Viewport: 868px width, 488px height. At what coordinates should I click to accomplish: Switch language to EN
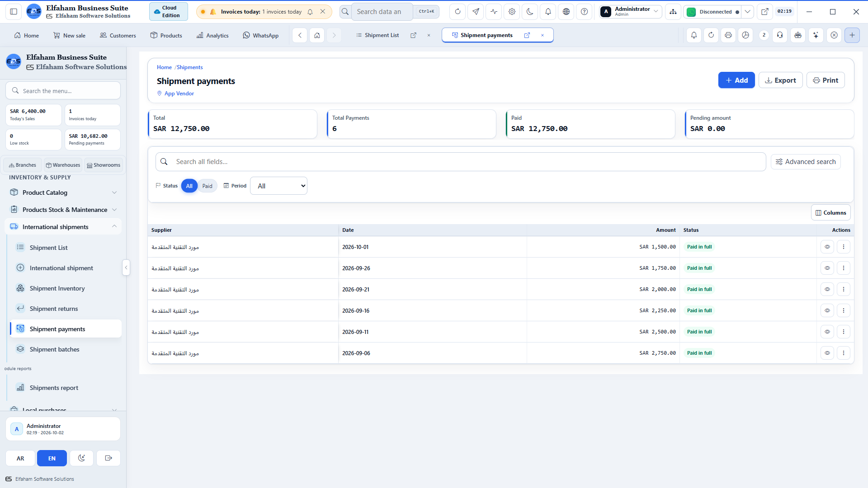tap(52, 458)
